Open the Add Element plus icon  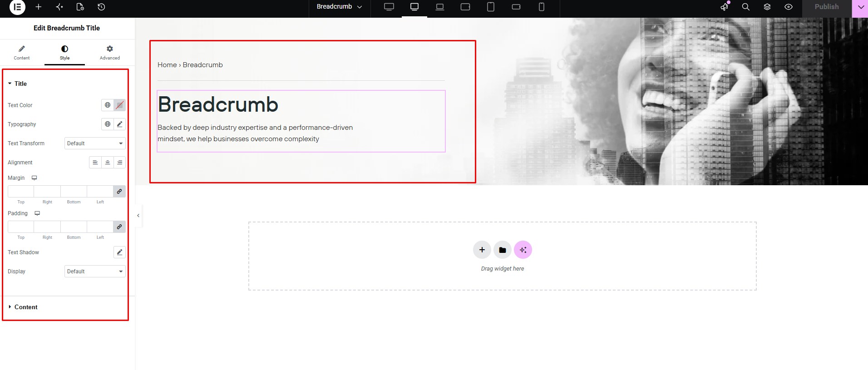click(x=39, y=7)
